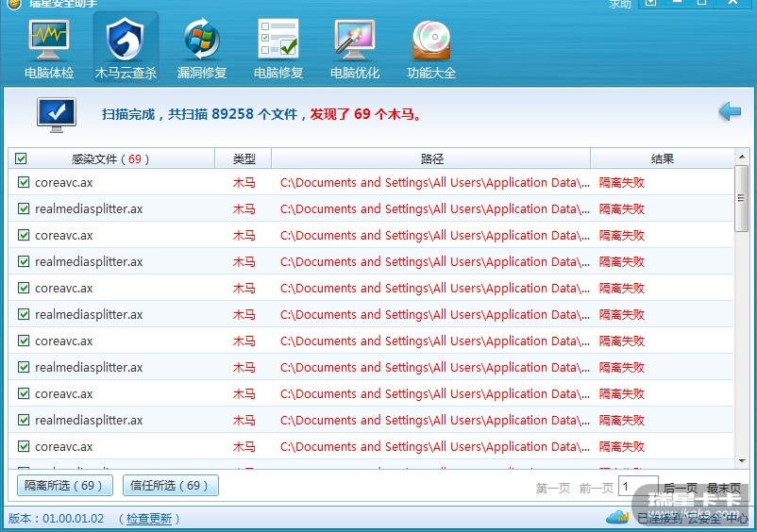This screenshot has height=532, width=757.
Task: Select fifth realmediasplitter.ax file name
Action: click(x=89, y=420)
